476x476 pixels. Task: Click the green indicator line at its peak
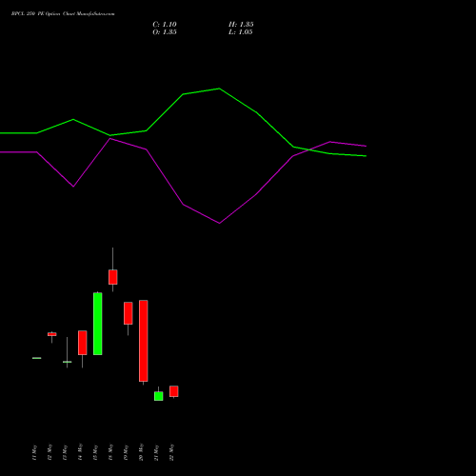click(219, 89)
